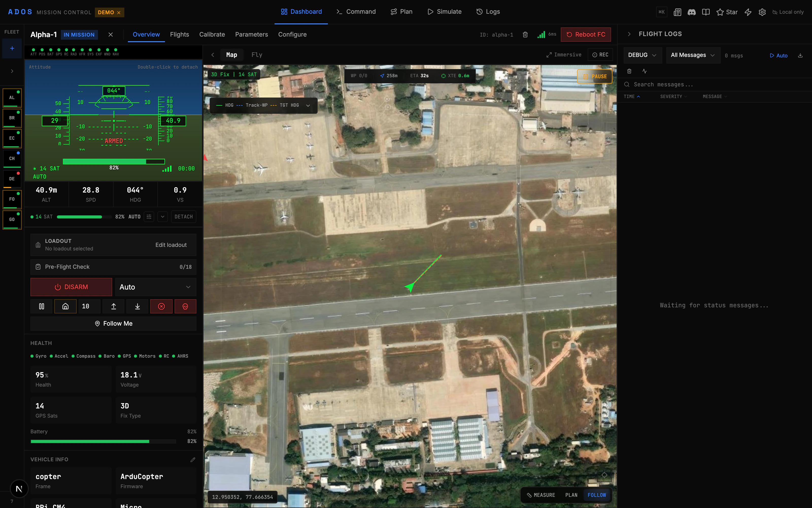Enter Immersive map mode

564,55
